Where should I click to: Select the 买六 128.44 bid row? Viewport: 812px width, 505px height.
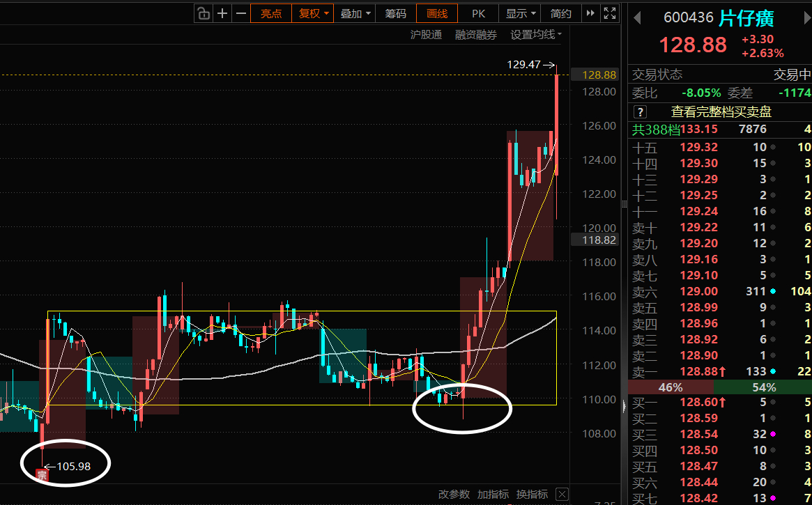(720, 483)
